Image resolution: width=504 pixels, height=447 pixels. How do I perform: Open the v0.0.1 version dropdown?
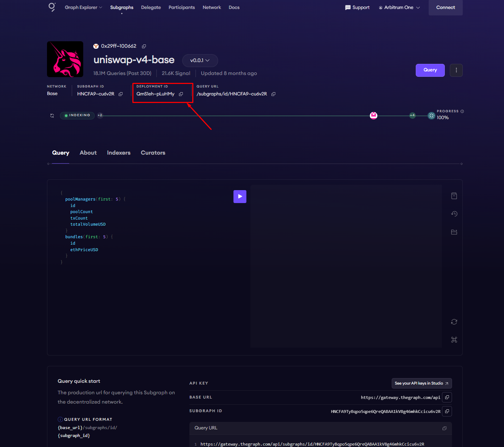pyautogui.click(x=200, y=61)
